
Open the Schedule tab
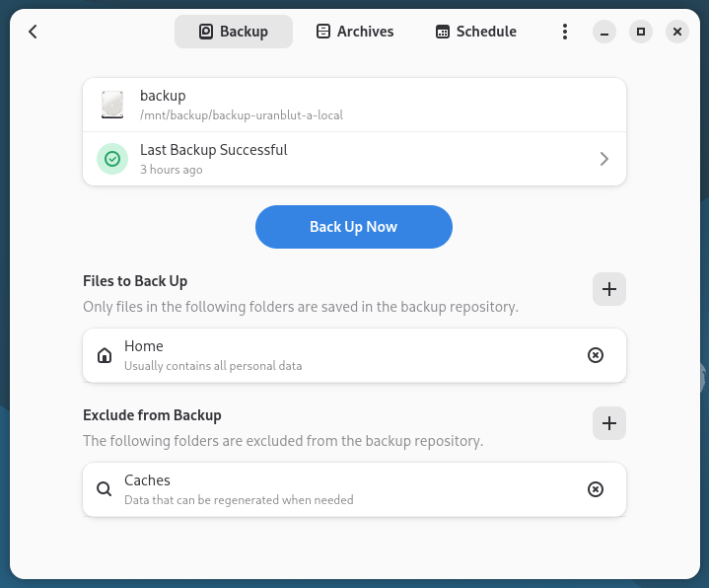coord(475,32)
